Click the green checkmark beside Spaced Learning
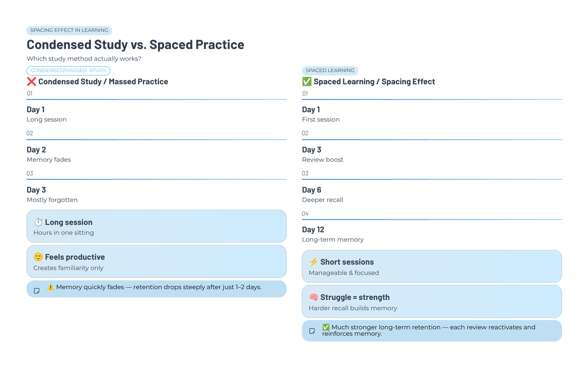 tap(307, 82)
